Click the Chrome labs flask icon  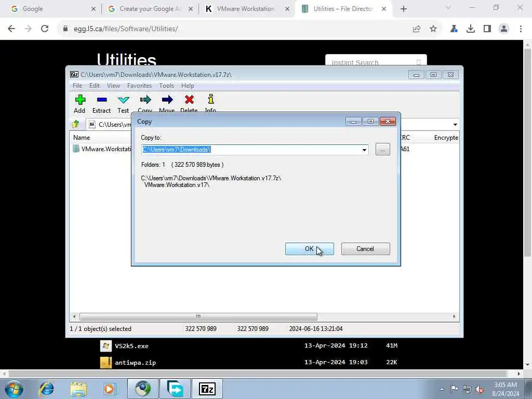[x=454, y=29]
